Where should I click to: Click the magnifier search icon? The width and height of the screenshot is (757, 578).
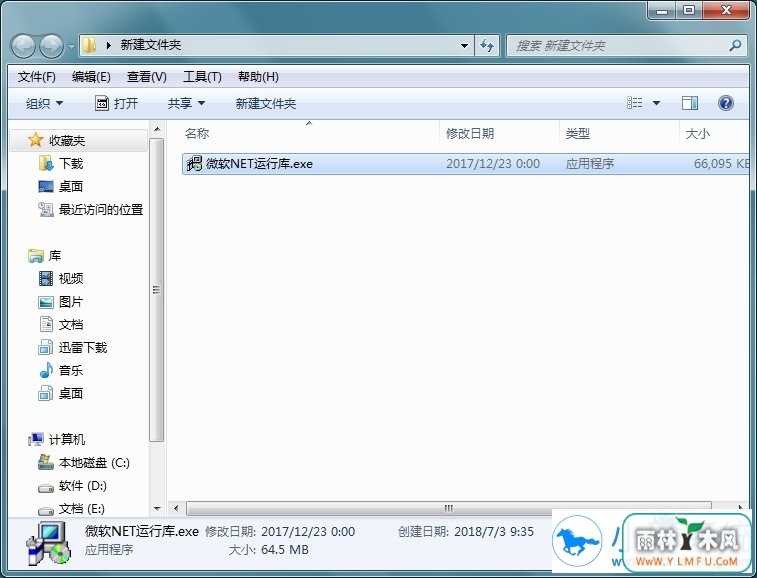(x=735, y=46)
